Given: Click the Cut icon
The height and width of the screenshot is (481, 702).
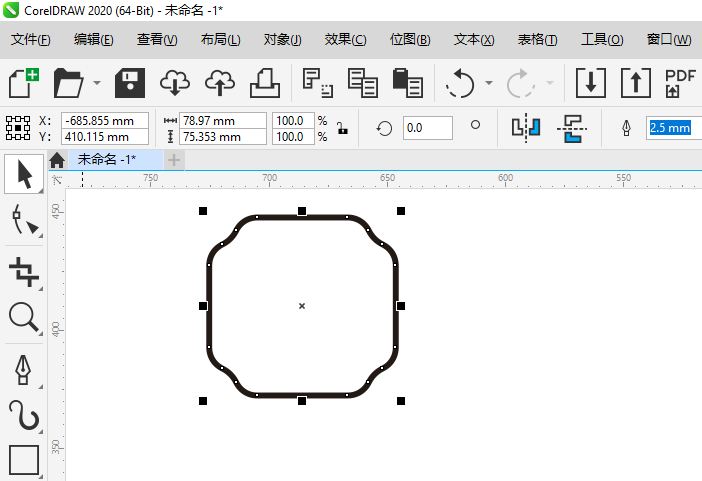Looking at the screenshot, I should tap(318, 83).
